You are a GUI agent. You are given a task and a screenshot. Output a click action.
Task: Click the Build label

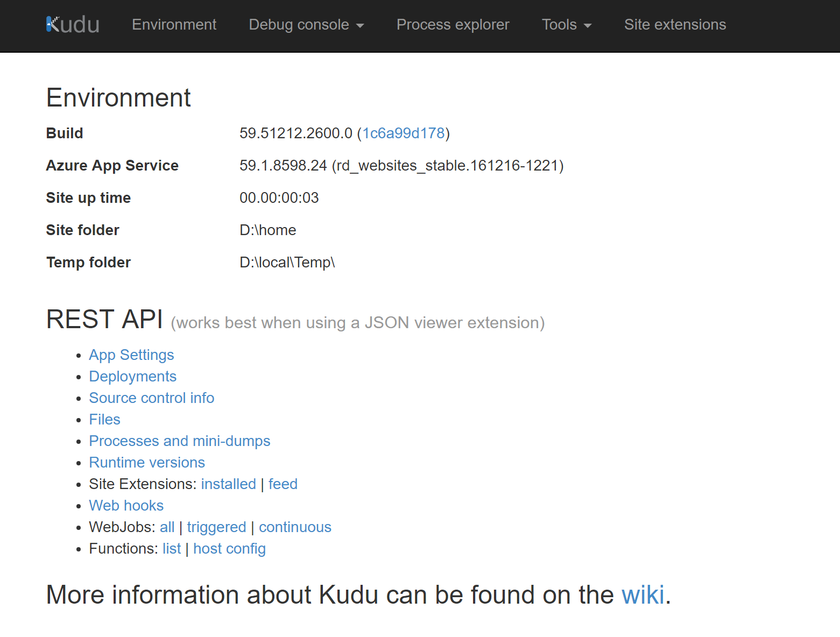[64, 133]
